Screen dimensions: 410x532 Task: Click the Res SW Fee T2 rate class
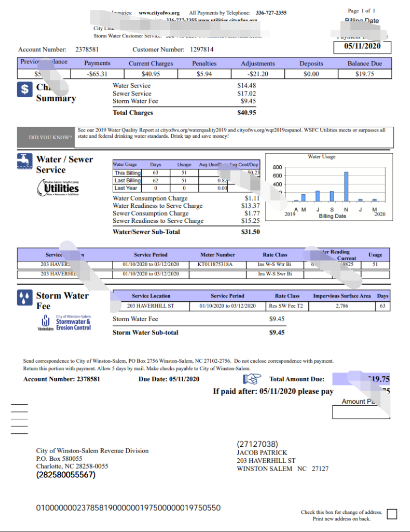[286, 305]
